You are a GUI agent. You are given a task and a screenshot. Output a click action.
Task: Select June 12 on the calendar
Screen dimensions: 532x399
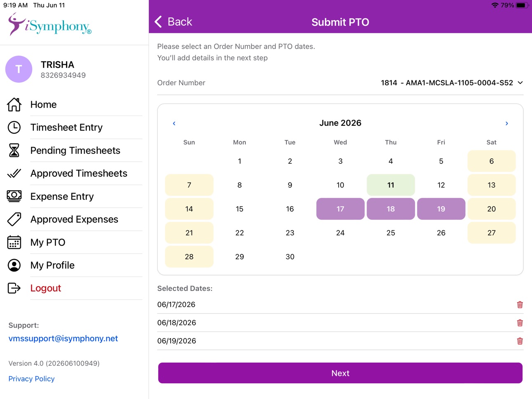441,185
